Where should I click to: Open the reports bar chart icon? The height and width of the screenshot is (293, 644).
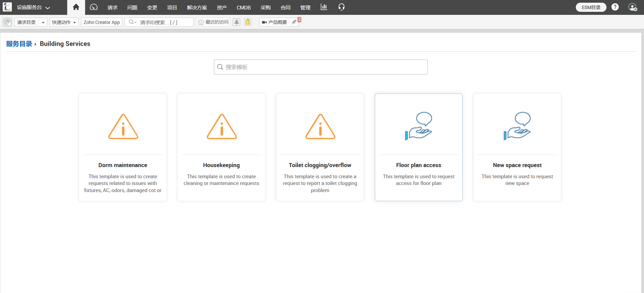coord(324,7)
